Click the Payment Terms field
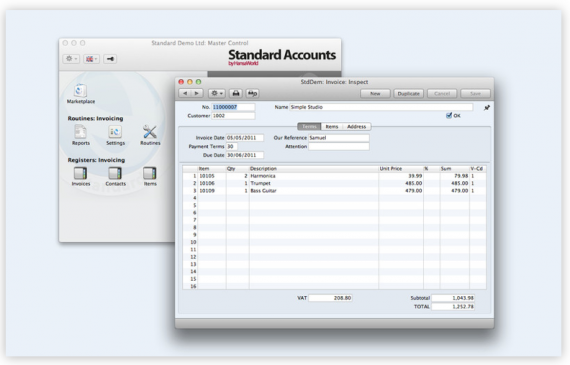The image size is (570, 365). click(232, 147)
